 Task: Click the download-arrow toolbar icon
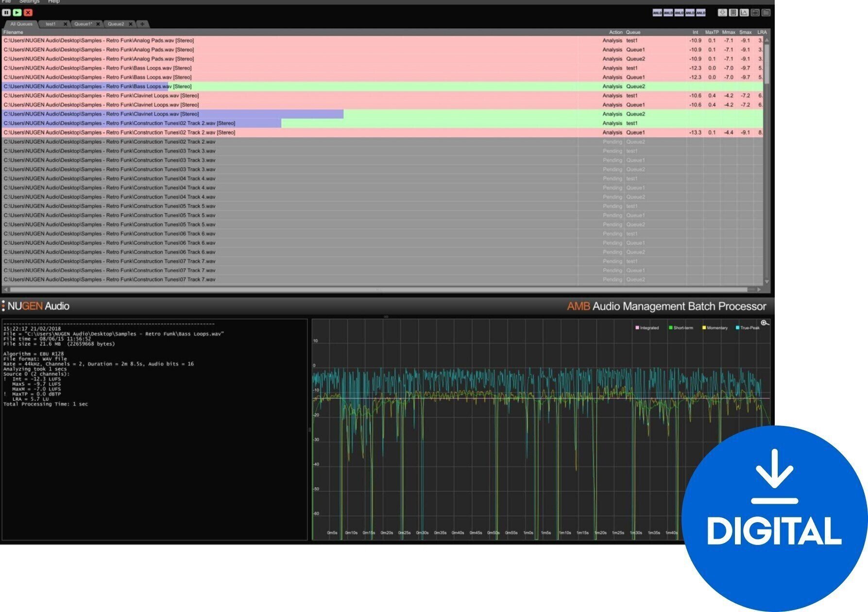click(x=722, y=13)
